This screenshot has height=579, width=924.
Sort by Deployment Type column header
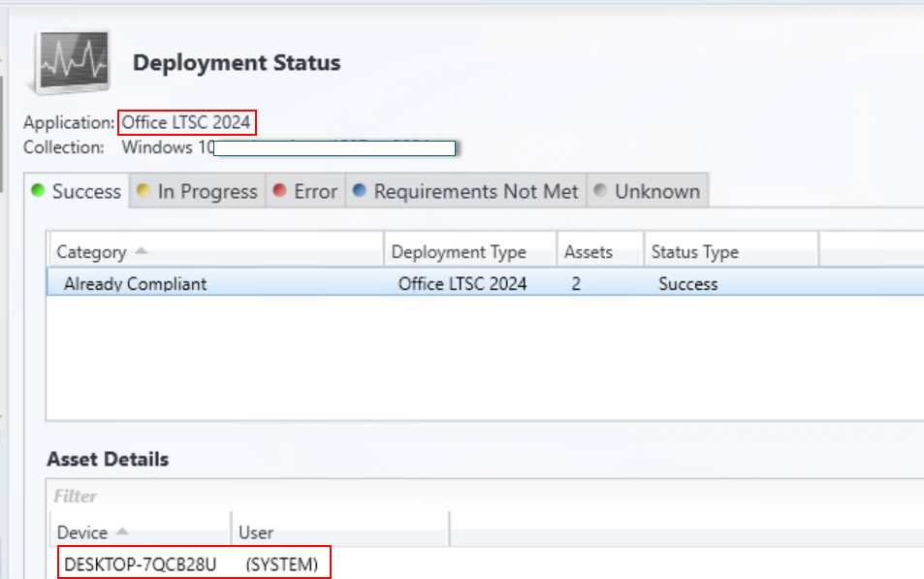459,252
